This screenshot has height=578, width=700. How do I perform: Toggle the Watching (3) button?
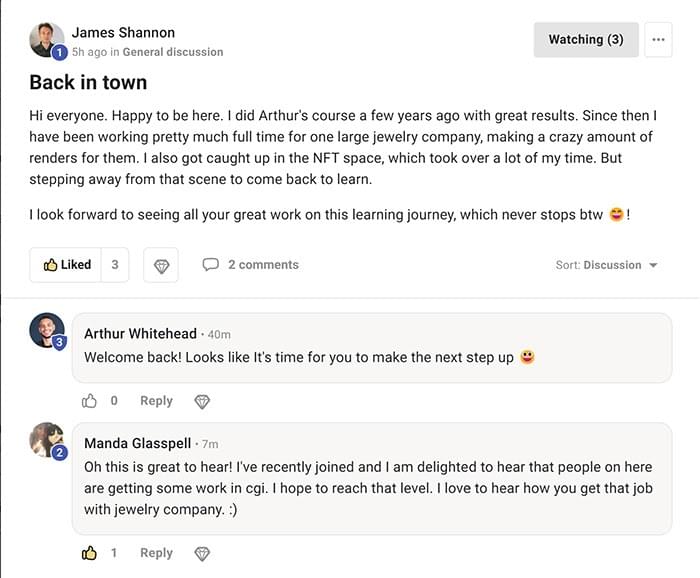pos(586,40)
